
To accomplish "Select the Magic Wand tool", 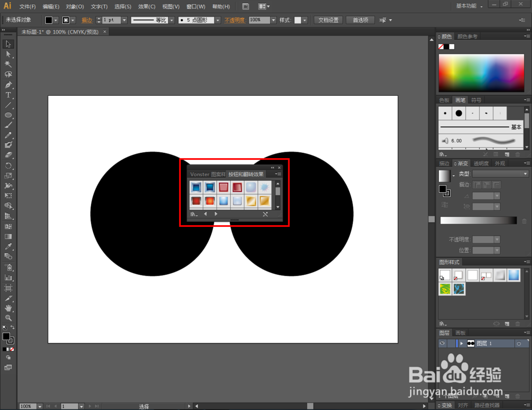I will (9, 64).
